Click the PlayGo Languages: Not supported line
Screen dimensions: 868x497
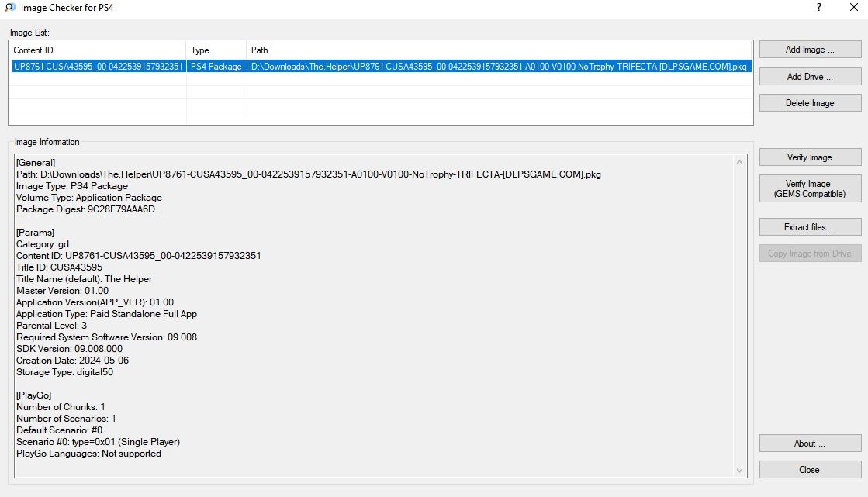[88, 454]
